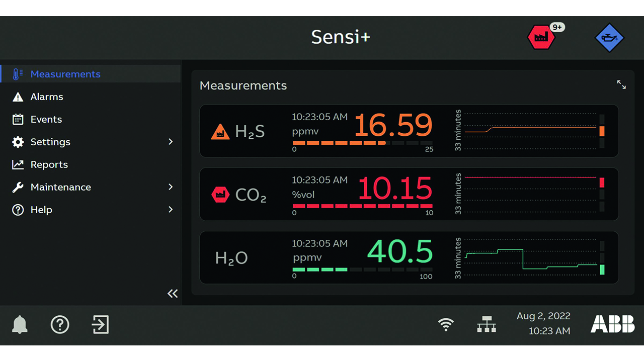Click the H2O scale maximum 100
The height and width of the screenshot is (362, 644).
tap(426, 277)
